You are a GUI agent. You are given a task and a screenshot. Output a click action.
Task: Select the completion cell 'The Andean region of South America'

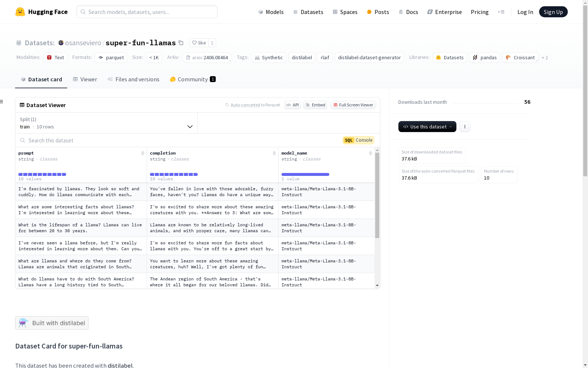pos(212,281)
